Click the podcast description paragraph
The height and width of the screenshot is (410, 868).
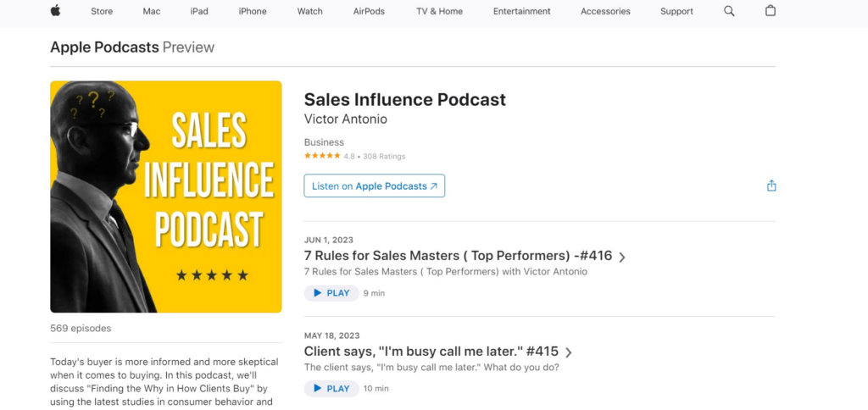(164, 382)
